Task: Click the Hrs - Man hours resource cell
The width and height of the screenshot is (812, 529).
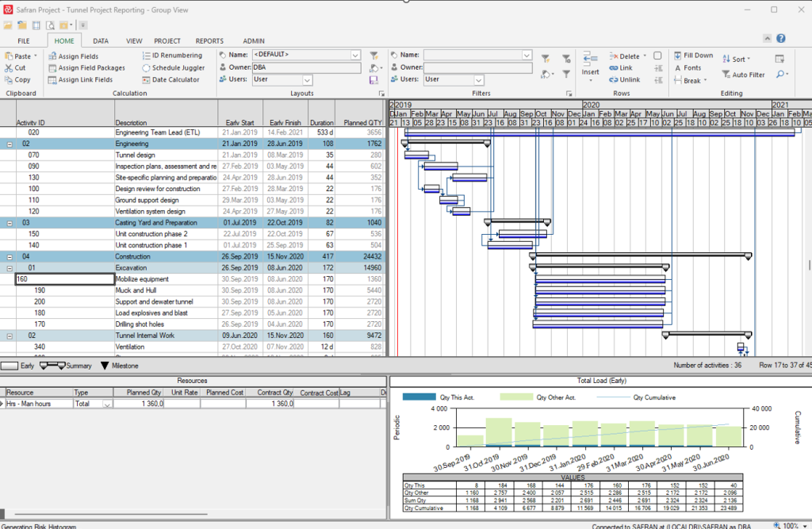Action: 39,404
